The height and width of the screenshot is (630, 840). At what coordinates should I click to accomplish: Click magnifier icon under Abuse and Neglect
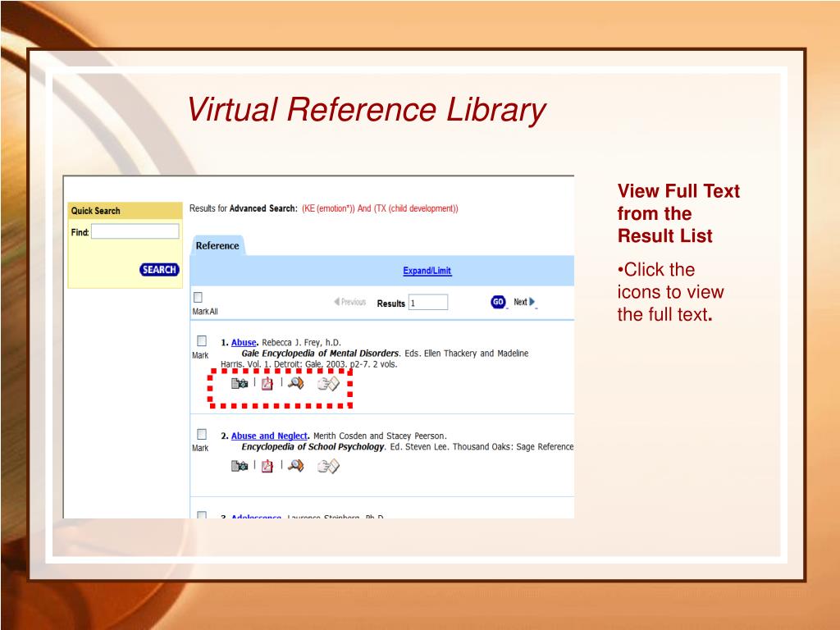click(295, 466)
